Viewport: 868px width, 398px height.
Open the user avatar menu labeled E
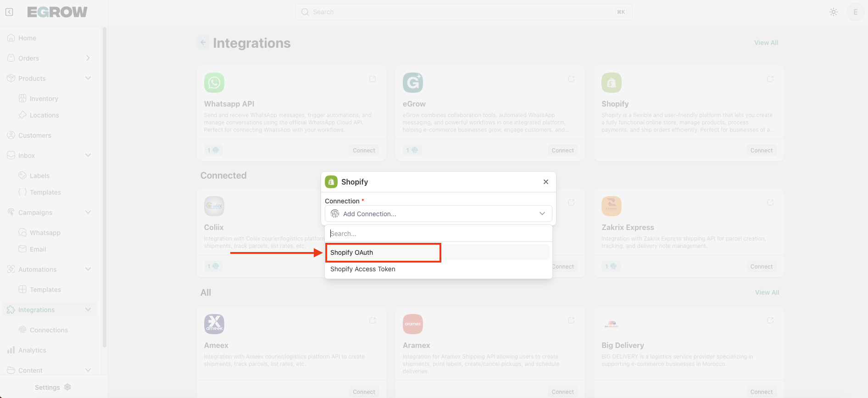click(855, 12)
